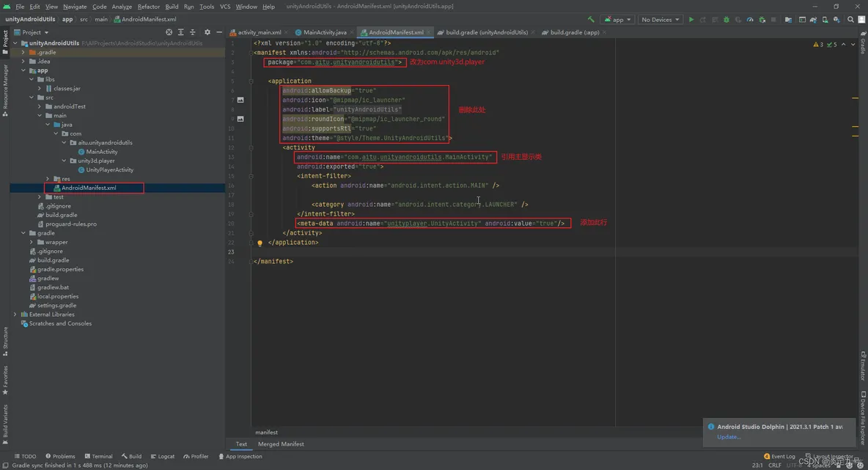Switch to the MainActivity.java tab
Image resolution: width=868 pixels, height=470 pixels.
pyautogui.click(x=325, y=32)
